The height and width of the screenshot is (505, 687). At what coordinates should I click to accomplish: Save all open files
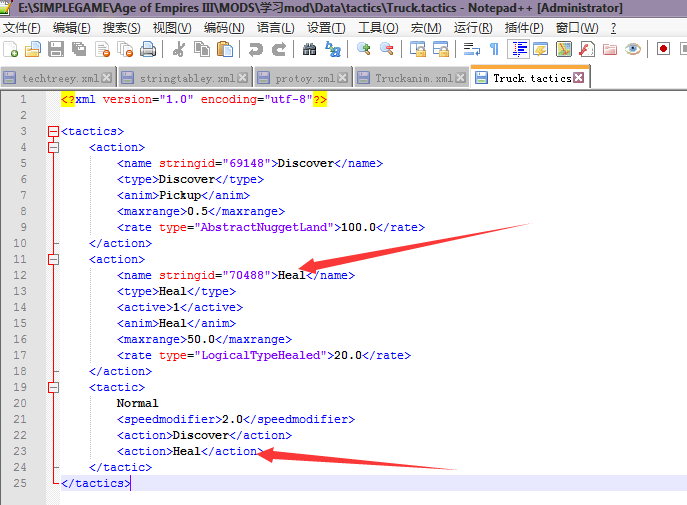tap(79, 49)
